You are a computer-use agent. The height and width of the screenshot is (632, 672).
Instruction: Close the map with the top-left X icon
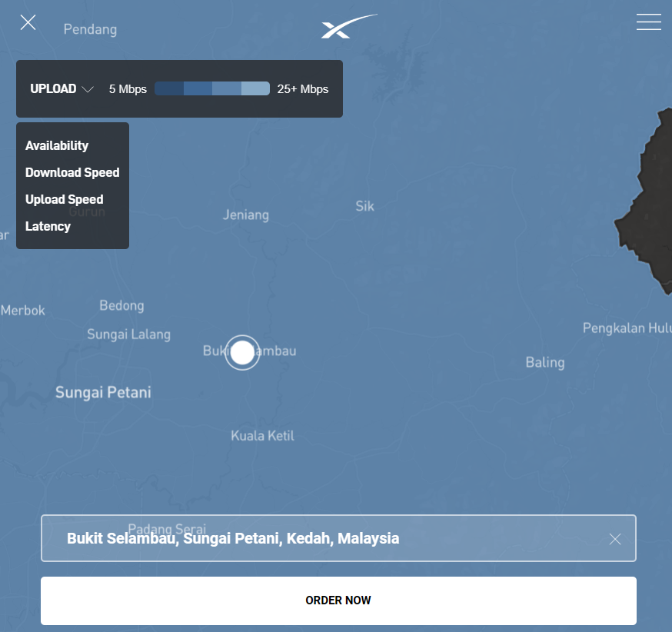pos(28,22)
